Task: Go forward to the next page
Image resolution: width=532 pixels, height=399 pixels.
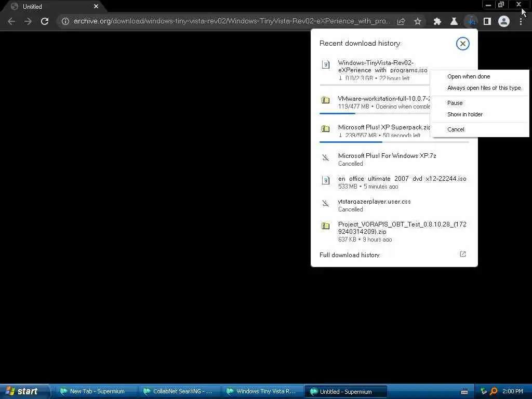Action: point(28,21)
